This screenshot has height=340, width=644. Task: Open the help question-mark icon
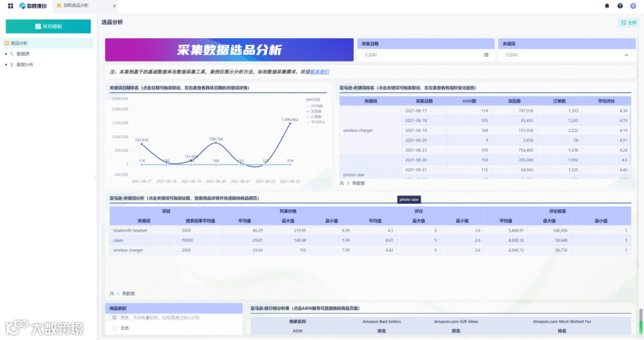(x=620, y=6)
